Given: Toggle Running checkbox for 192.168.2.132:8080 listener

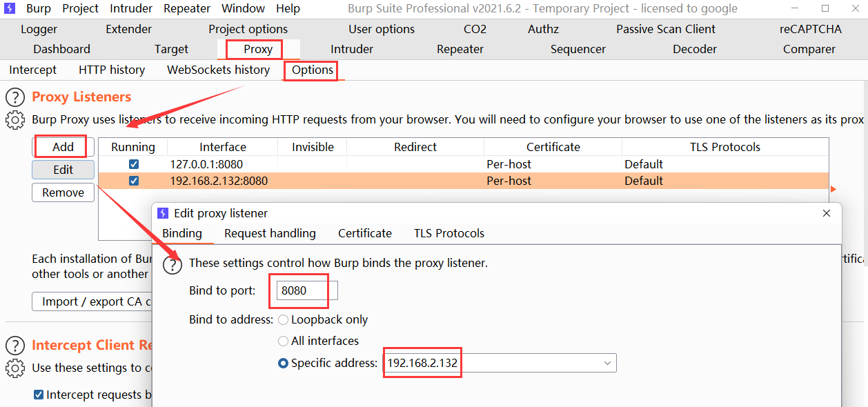Looking at the screenshot, I should [x=134, y=181].
